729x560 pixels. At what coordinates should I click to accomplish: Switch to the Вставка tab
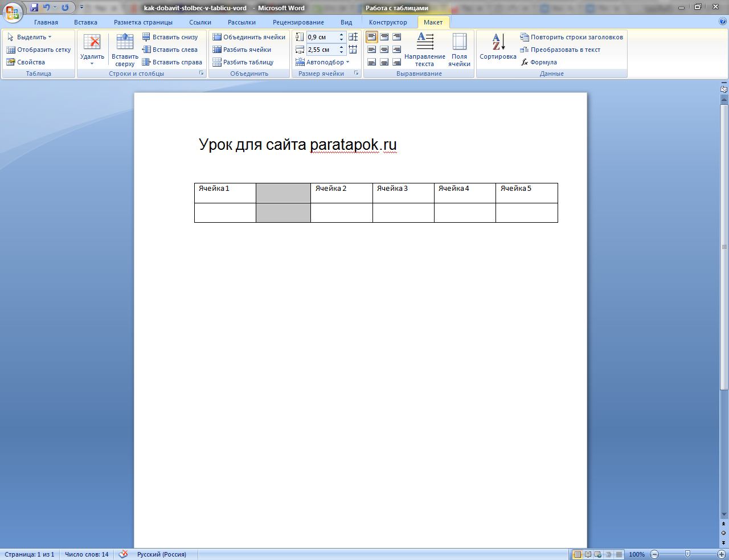85,22
